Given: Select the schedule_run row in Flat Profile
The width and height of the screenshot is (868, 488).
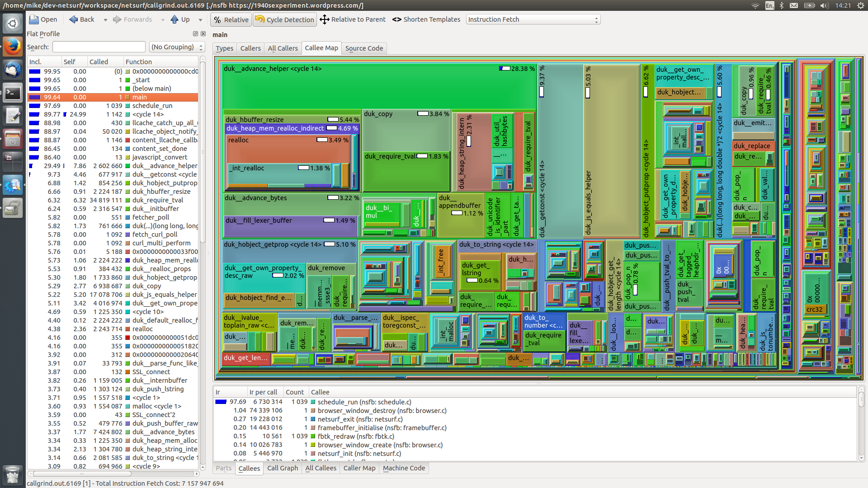Looking at the screenshot, I should pyautogui.click(x=113, y=106).
